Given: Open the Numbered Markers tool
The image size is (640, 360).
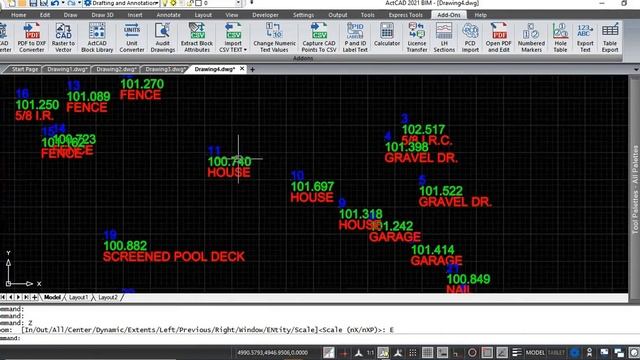Looking at the screenshot, I should pyautogui.click(x=531, y=38).
